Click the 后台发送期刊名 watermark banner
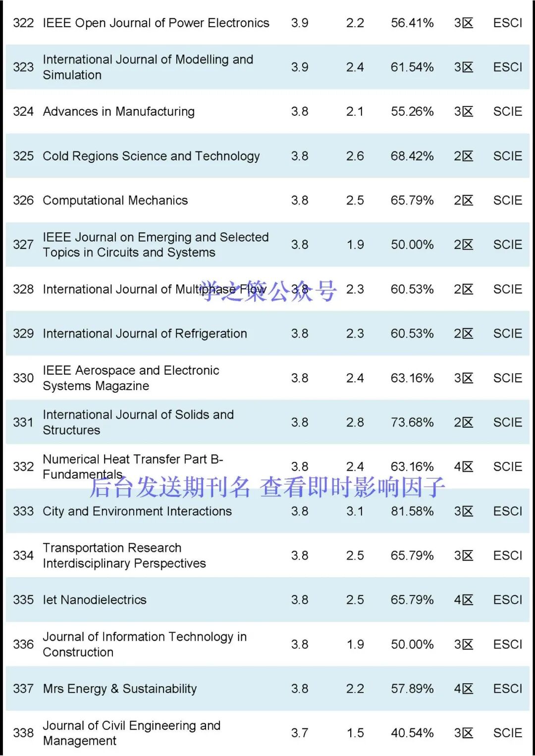Viewport: 535px width, 756px height. (267, 487)
